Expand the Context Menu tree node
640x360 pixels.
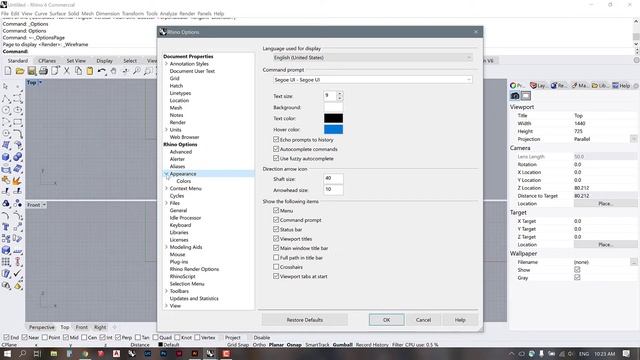pyautogui.click(x=166, y=189)
